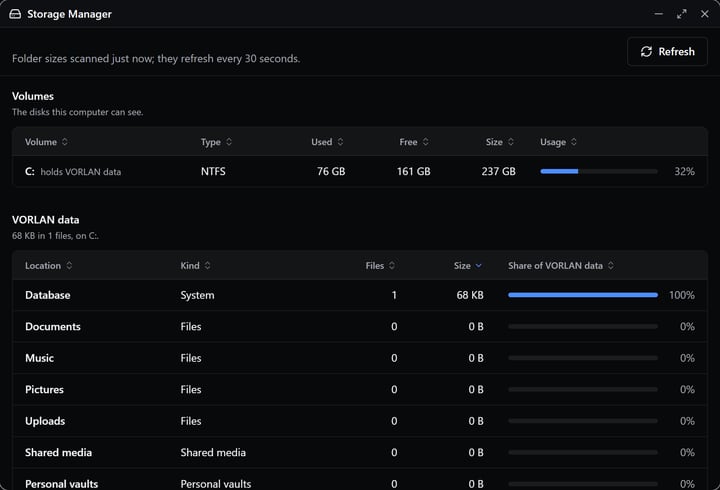The width and height of the screenshot is (720, 490).
Task: Click the Uploads share progress bar
Action: pos(583,421)
